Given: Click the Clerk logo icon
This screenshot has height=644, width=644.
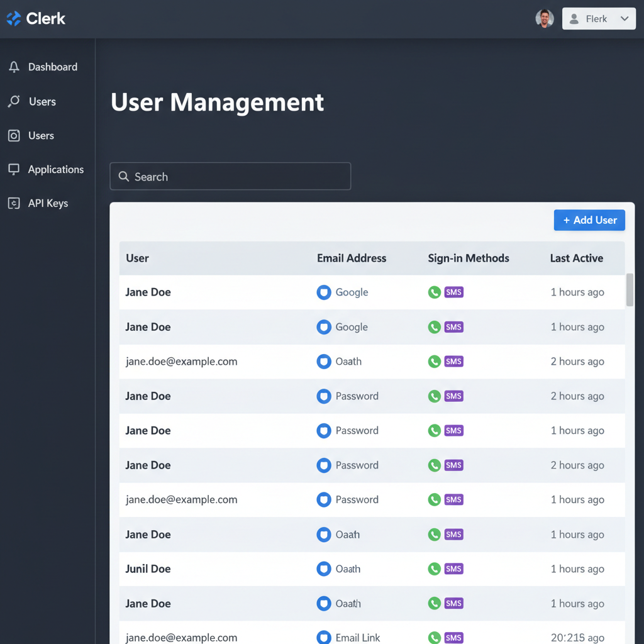Looking at the screenshot, I should coord(14,18).
